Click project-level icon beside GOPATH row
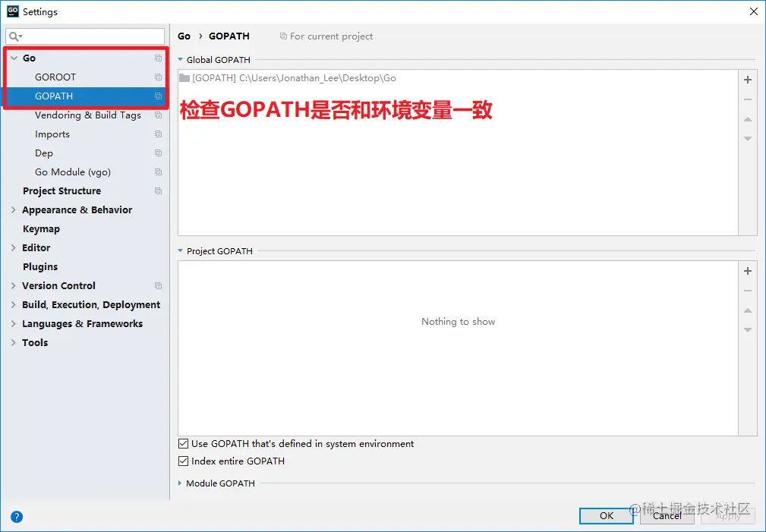Screen dimensions: 766x532 coord(158,96)
